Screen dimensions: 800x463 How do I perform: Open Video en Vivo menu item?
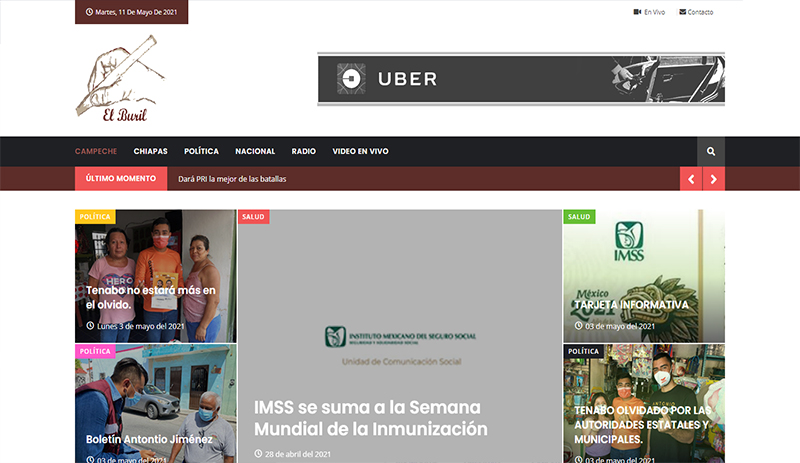[x=360, y=151]
